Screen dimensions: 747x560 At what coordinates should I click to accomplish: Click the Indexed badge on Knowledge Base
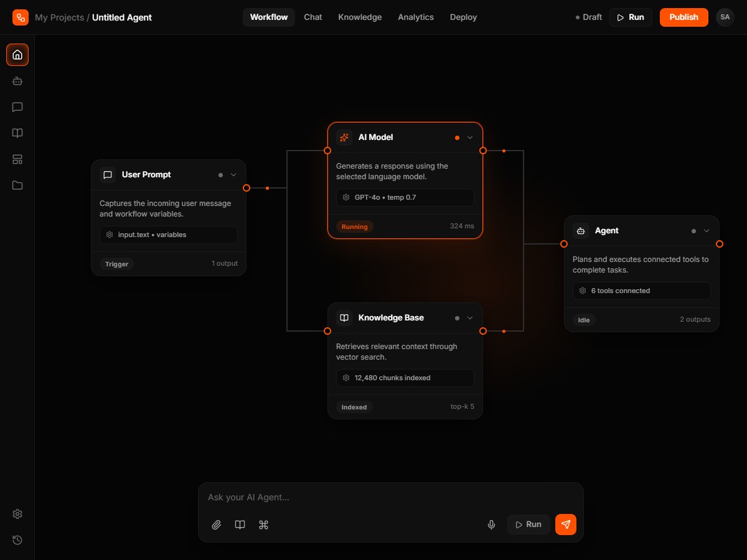pyautogui.click(x=354, y=407)
